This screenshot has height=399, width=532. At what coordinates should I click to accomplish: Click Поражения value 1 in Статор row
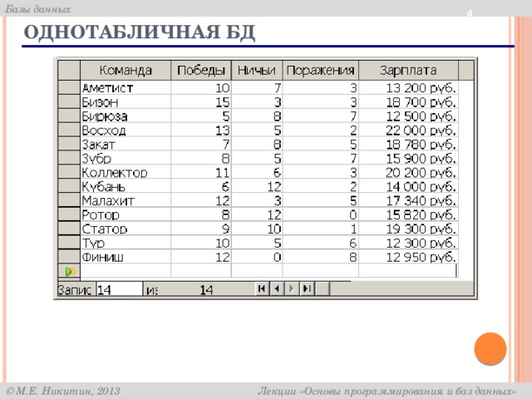click(x=321, y=229)
